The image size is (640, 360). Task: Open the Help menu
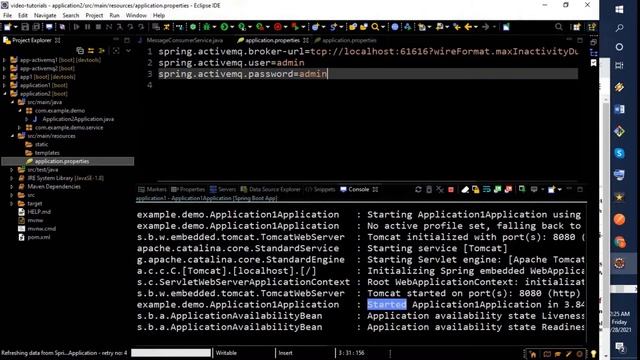(159, 16)
